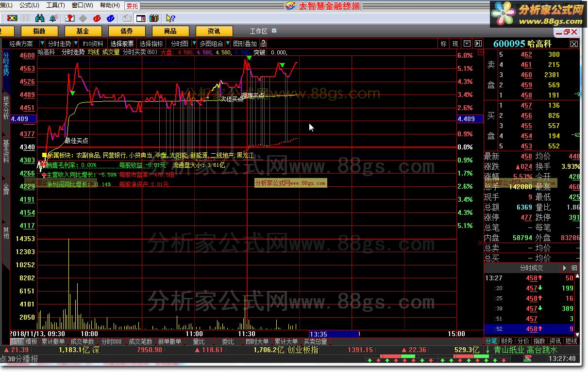Click the red circular phi icon
This screenshot has height=372, width=588.
coord(97,18)
